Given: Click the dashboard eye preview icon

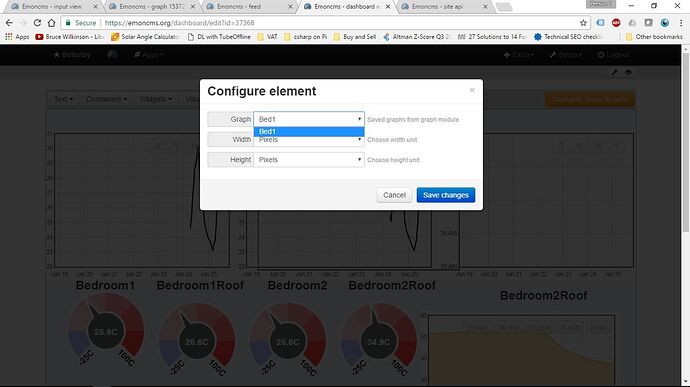Looking at the screenshot, I should tap(628, 73).
